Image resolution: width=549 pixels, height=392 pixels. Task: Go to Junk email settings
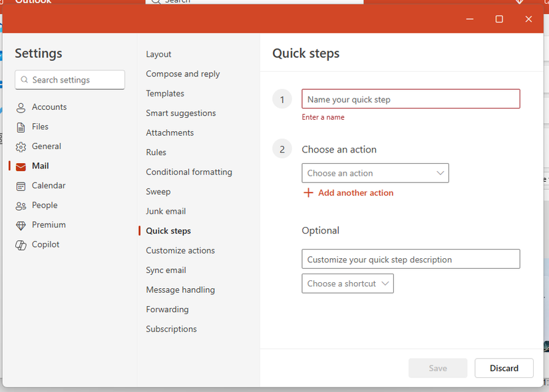(x=166, y=211)
